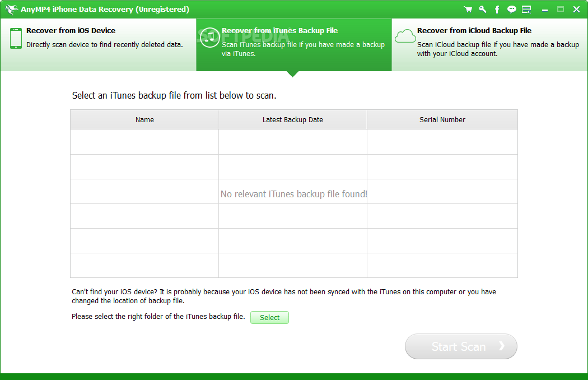Click the Name column header
The image size is (588, 380).
coord(144,120)
